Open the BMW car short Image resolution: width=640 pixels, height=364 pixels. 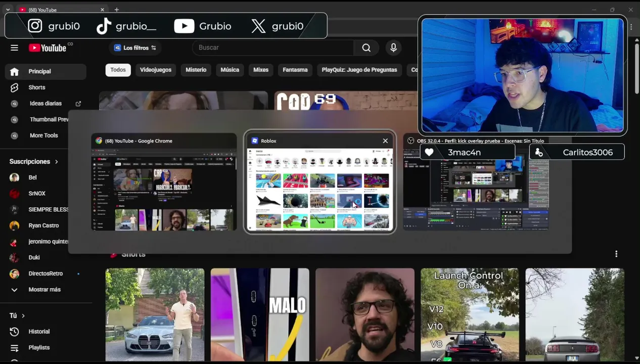point(155,315)
